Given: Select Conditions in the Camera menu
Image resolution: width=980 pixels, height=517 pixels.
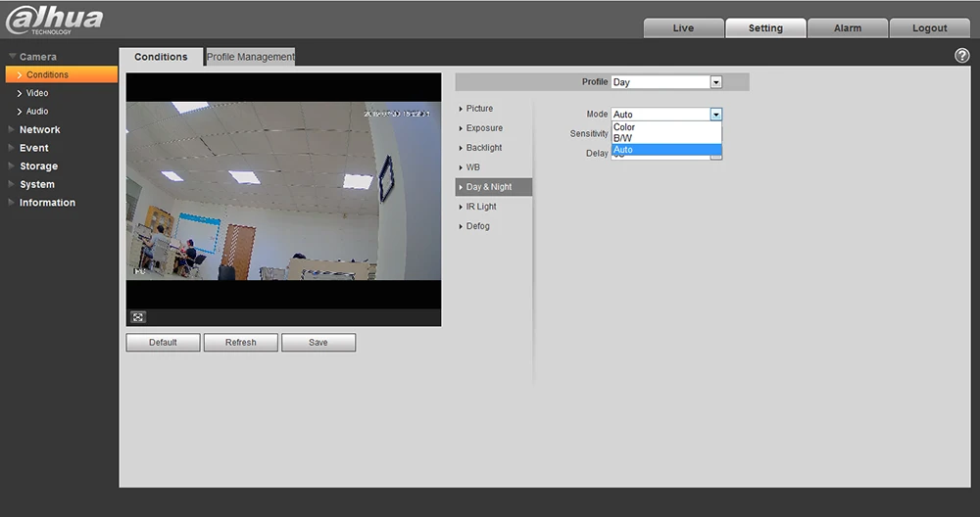Looking at the screenshot, I should pyautogui.click(x=61, y=74).
